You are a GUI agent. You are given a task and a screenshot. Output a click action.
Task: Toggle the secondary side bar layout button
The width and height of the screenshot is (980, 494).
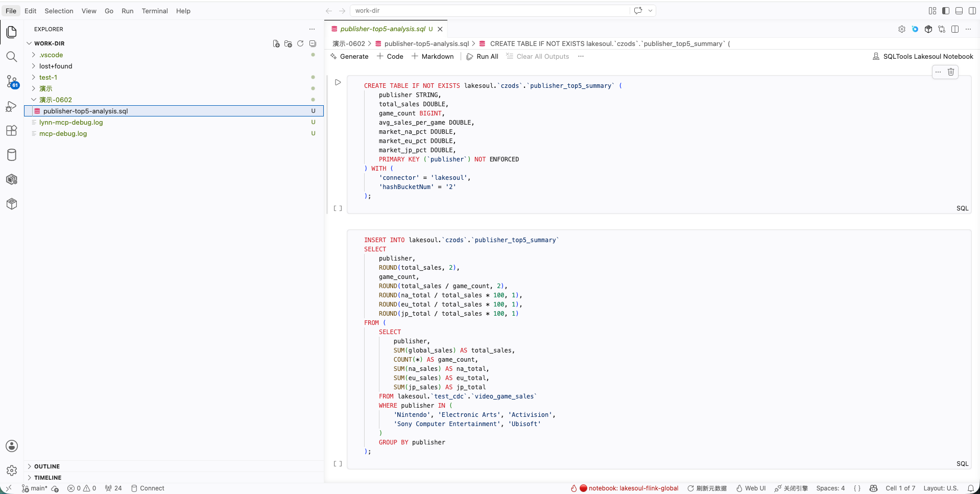tap(972, 11)
